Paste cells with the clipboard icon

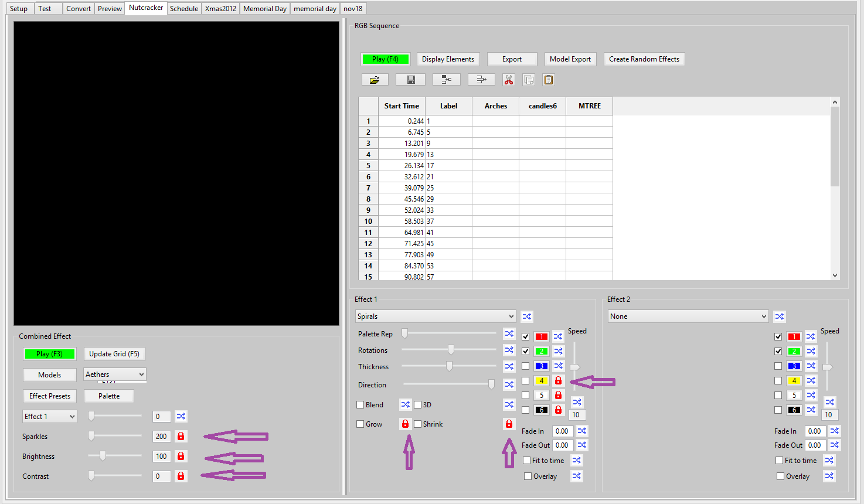click(x=549, y=80)
